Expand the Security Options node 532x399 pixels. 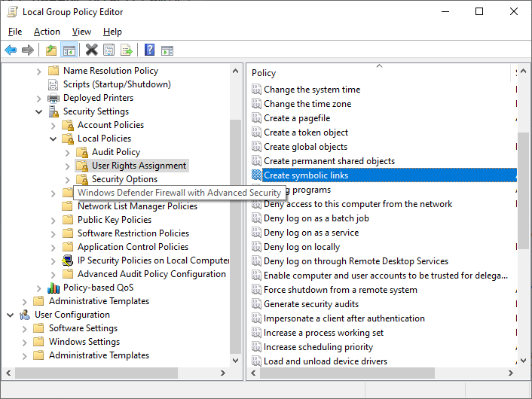[x=68, y=180]
